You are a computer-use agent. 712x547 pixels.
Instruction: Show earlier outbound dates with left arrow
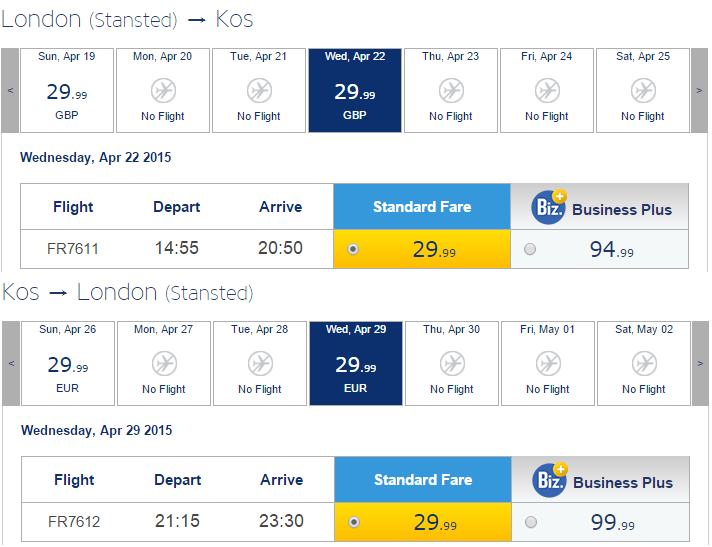[x=10, y=90]
